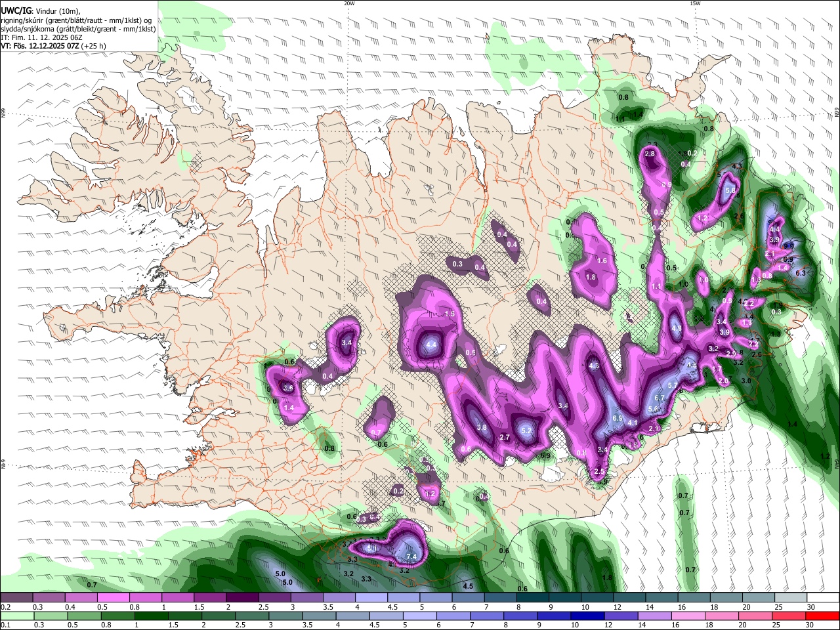Viewport: 840px width, 630px height.
Task: Click the 'rigning/skúrir' legend description line
Action: click(75, 20)
